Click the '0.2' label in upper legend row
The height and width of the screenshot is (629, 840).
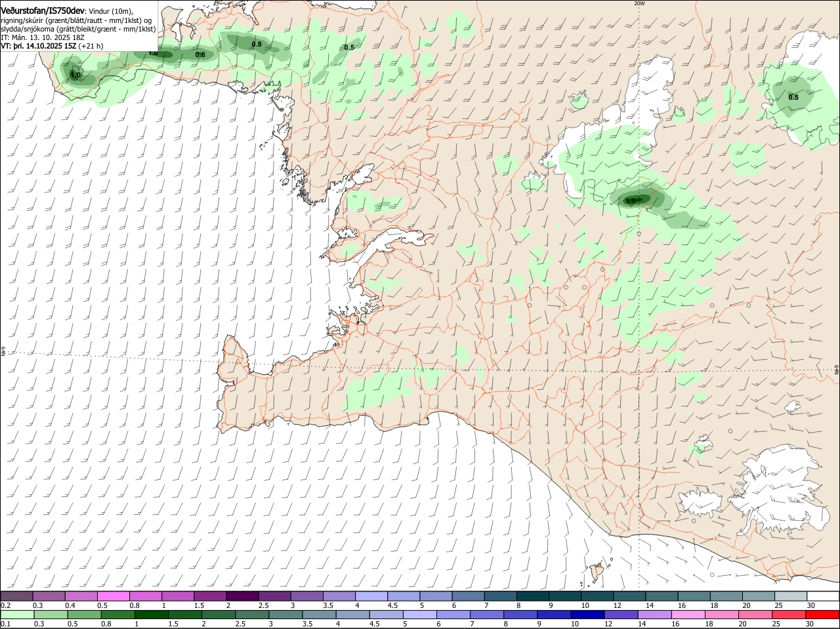pos(5,605)
